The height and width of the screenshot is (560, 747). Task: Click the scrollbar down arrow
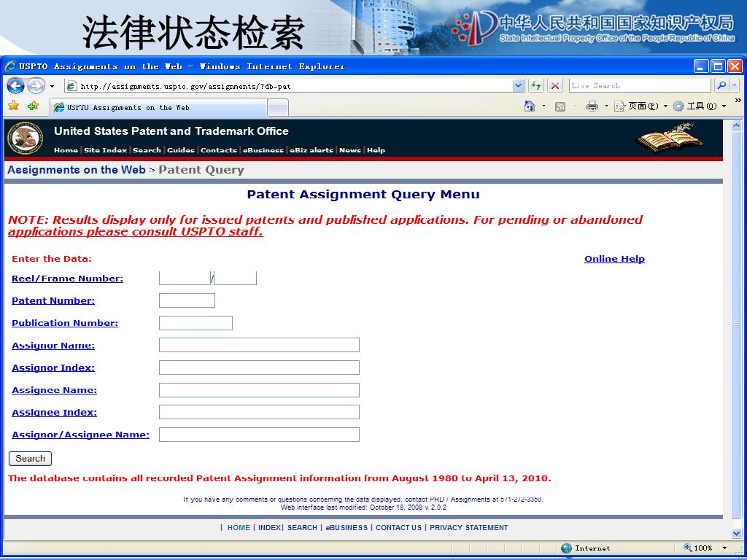736,533
